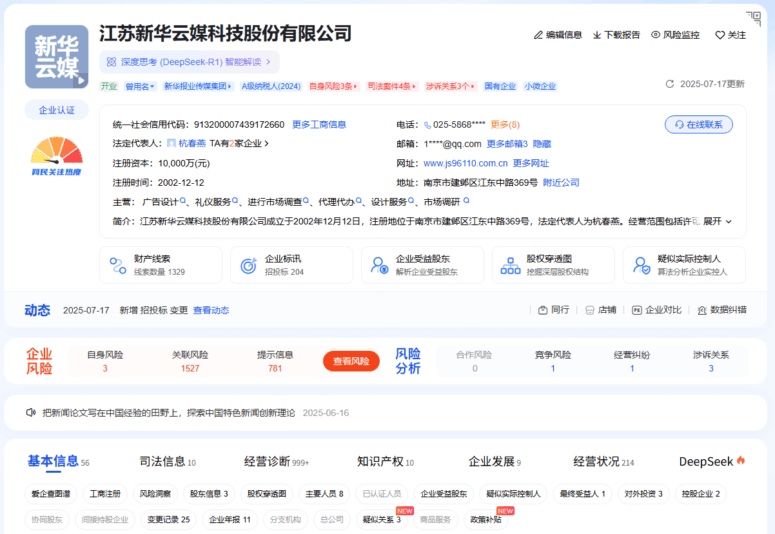The image size is (775, 534).
Task: Open website www.js96110.com.cn
Action: 466,163
